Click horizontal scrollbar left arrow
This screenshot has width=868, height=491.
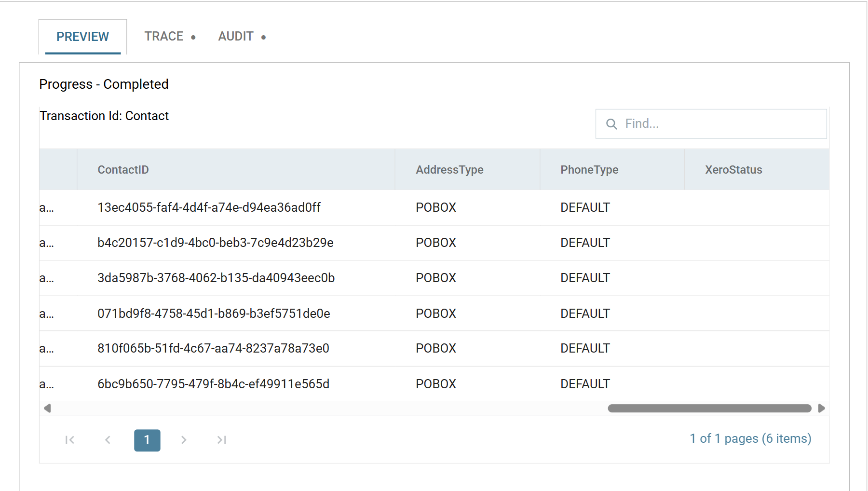(47, 409)
